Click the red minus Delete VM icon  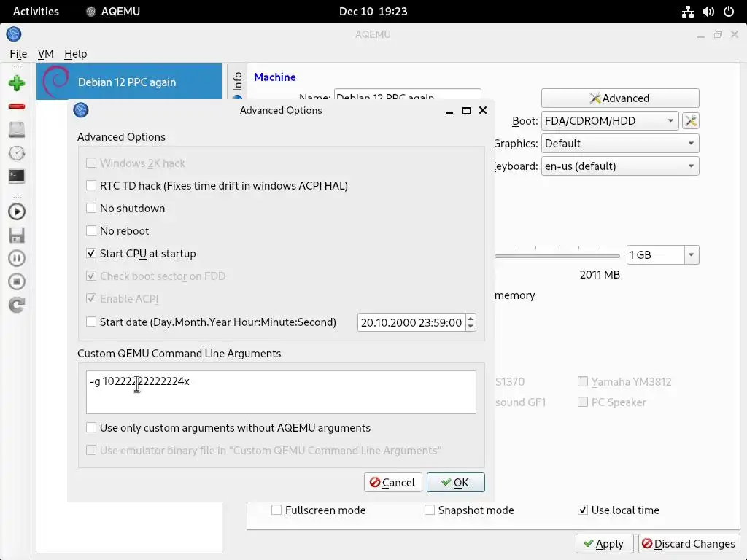tap(17, 106)
